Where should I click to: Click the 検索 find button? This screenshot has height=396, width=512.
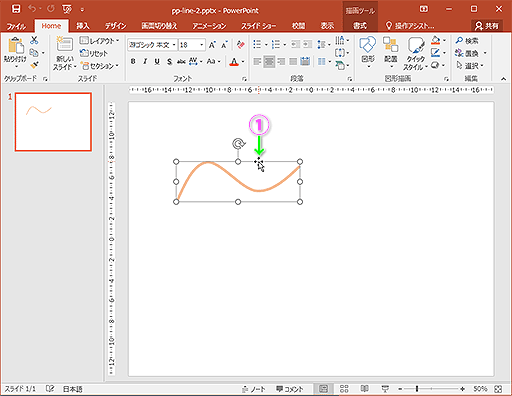pos(467,41)
